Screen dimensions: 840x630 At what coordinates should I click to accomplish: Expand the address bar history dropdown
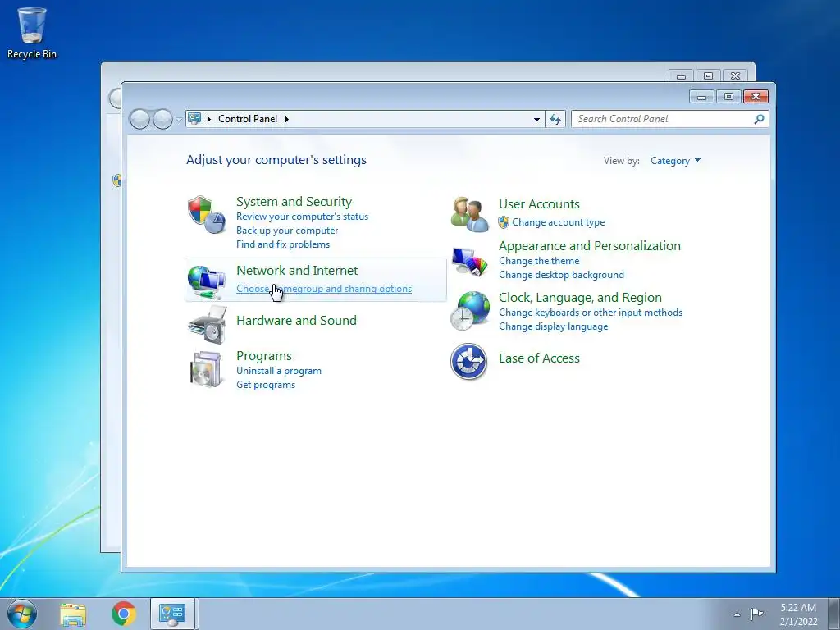536,119
